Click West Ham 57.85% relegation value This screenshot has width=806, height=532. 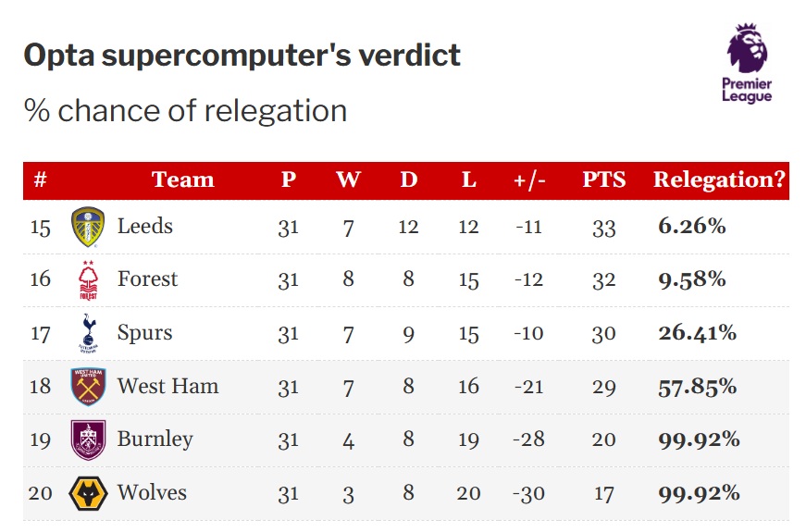tap(697, 386)
